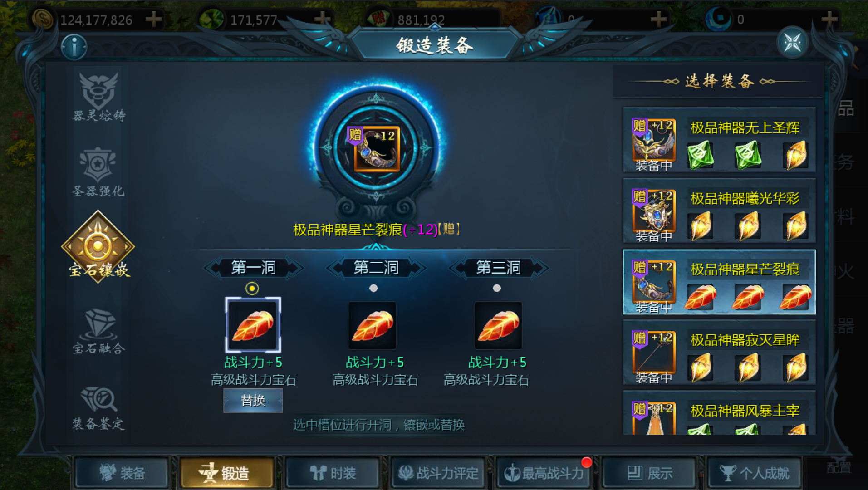Open the 器灵熔铸 sidebar icon
868x490 pixels.
point(99,97)
